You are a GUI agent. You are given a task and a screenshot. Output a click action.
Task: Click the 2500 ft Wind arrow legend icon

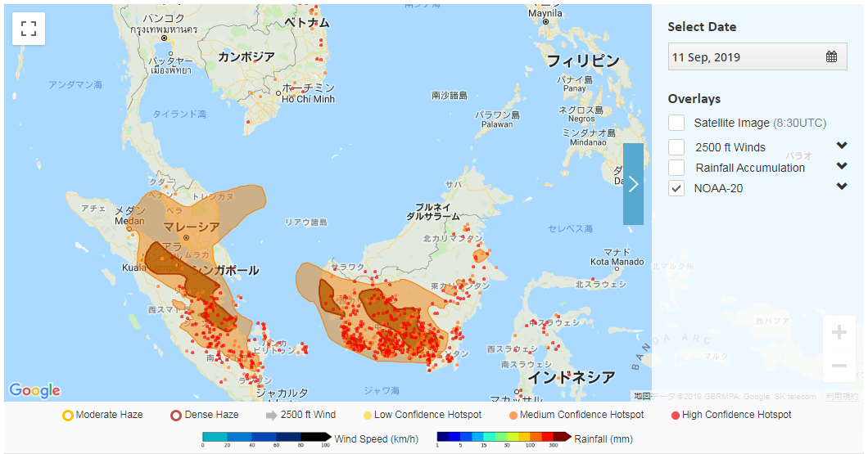(271, 416)
